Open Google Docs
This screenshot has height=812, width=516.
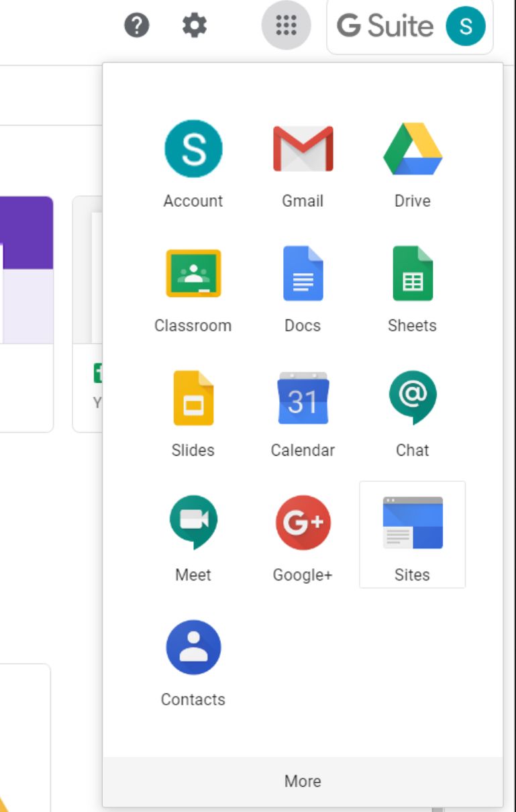(x=303, y=273)
